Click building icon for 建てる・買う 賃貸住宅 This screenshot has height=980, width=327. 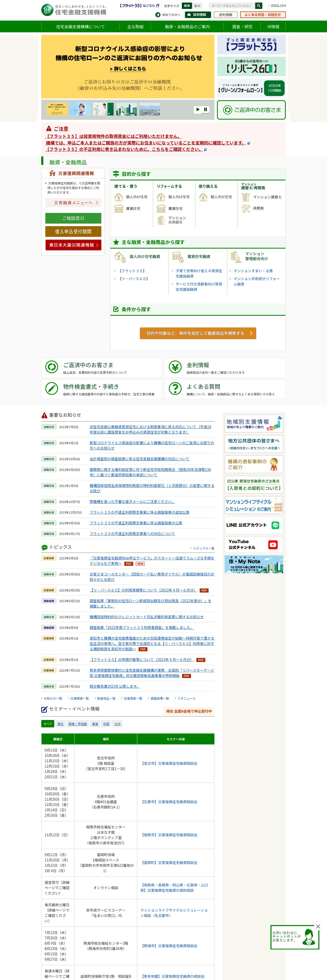(118, 208)
